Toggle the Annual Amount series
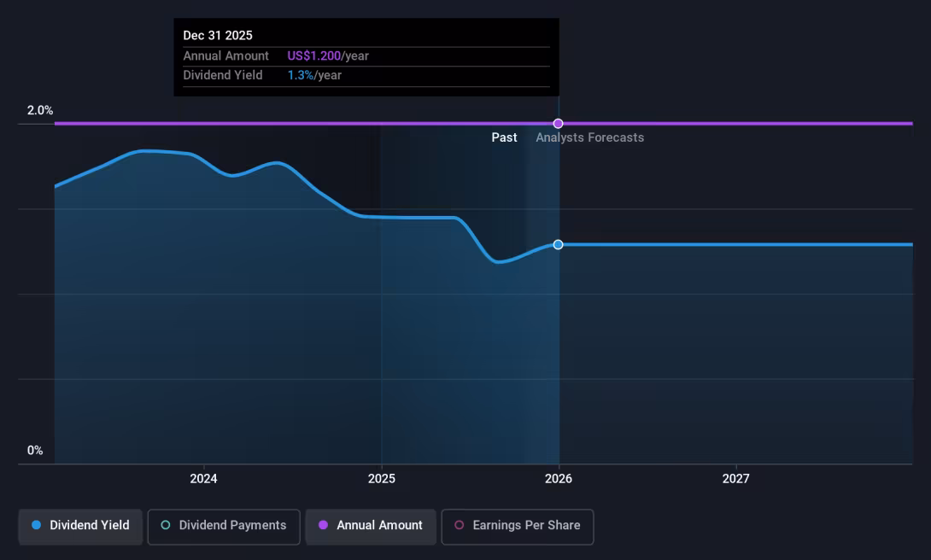Screen dimensions: 931x560 [x=371, y=526]
